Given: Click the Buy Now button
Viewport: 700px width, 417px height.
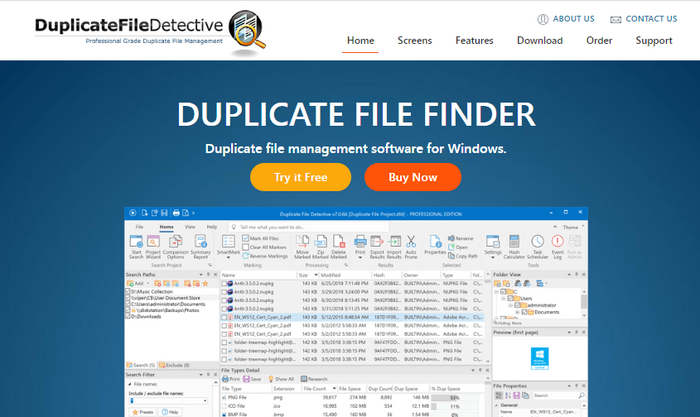Looking at the screenshot, I should [x=412, y=177].
